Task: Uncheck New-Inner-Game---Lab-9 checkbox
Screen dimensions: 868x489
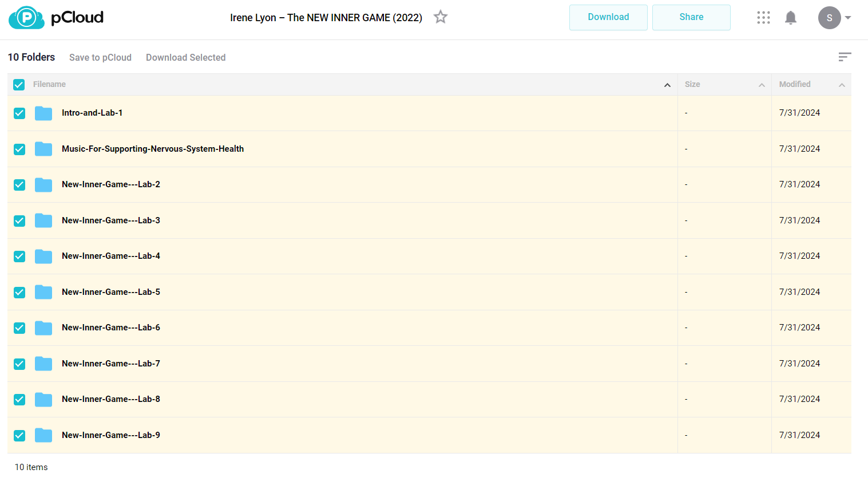Action: (19, 435)
